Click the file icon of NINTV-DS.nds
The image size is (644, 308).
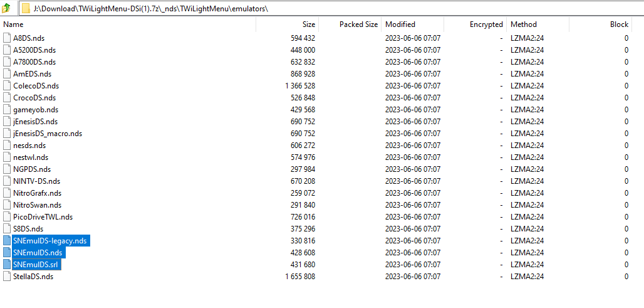coord(6,181)
